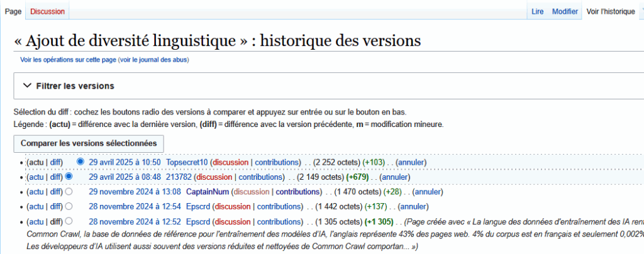644x254 pixels.
Task: Open version dated 29 avril 2025 à 10:50
Action: (x=125, y=162)
